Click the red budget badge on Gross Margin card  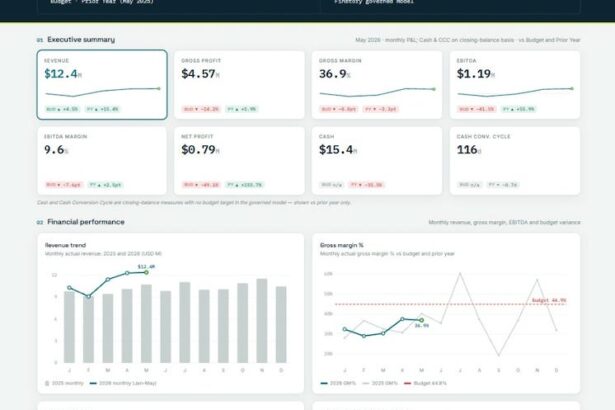pos(339,109)
